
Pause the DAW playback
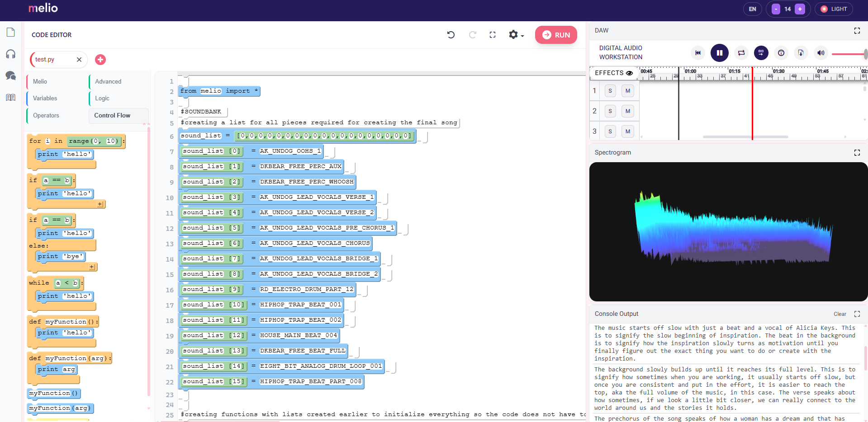[720, 53]
